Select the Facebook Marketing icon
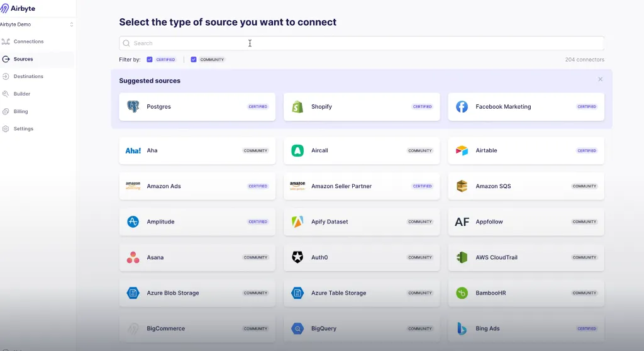Screen dimensions: 644x351 pos(462,106)
